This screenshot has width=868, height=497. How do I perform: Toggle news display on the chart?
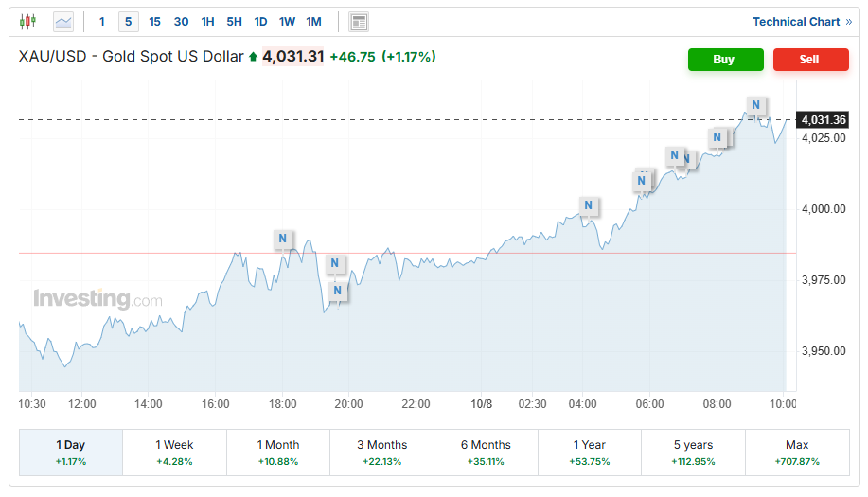(358, 22)
